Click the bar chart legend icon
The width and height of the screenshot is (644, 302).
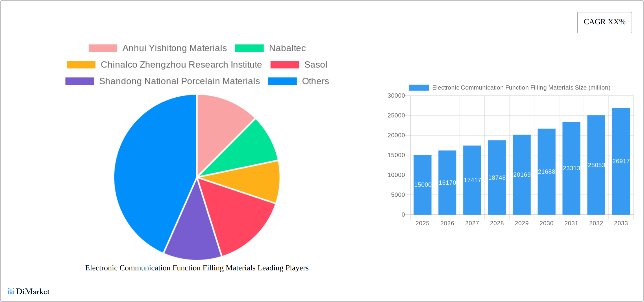tap(419, 87)
